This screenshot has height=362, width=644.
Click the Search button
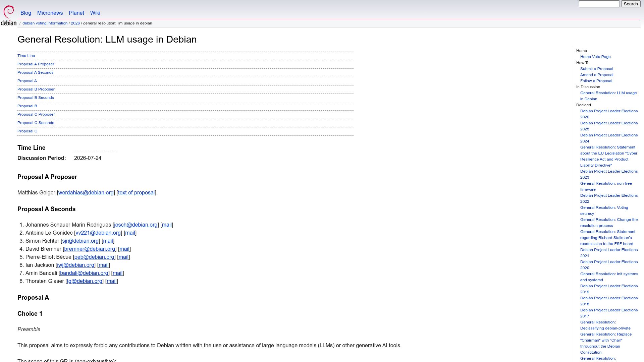pos(631,4)
